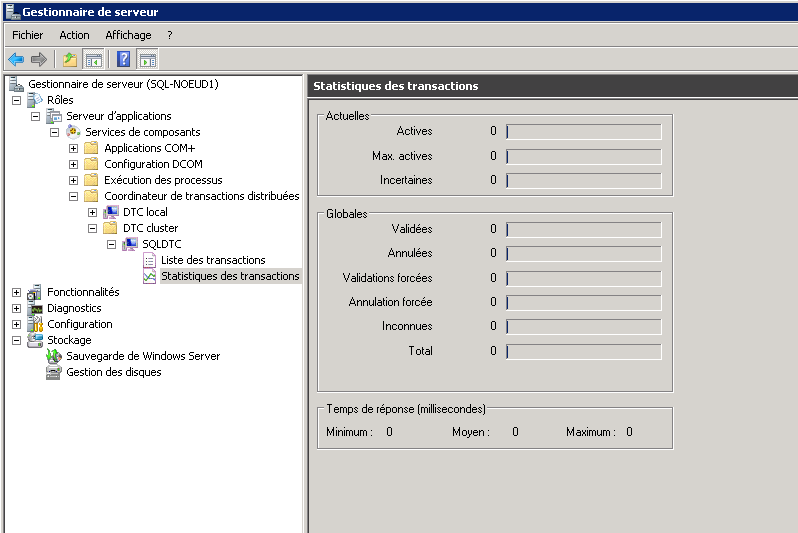The image size is (798, 533).
Task: Select the Gestionnaire de serveur root node
Action: click(122, 84)
